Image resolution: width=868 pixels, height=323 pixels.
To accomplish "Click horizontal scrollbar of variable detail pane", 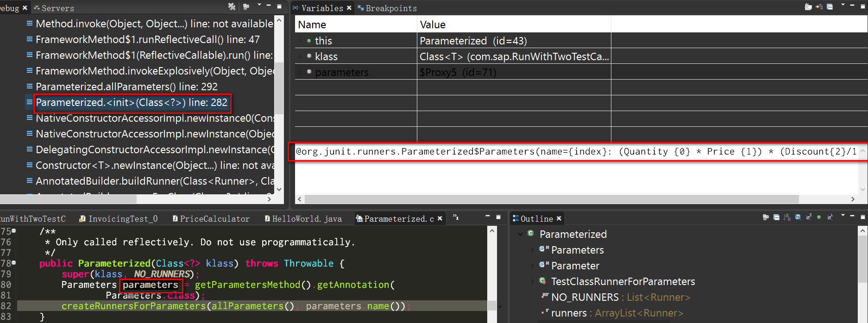I will [552, 199].
